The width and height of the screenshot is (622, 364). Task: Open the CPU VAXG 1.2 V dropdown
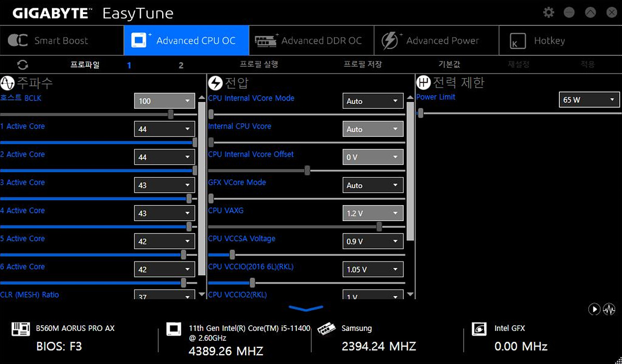click(x=373, y=213)
